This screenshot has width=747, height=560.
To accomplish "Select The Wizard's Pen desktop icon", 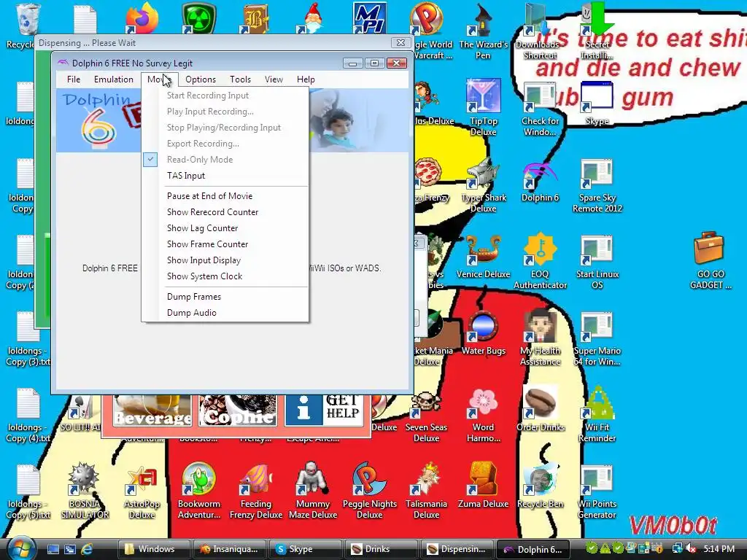I will (x=483, y=32).
